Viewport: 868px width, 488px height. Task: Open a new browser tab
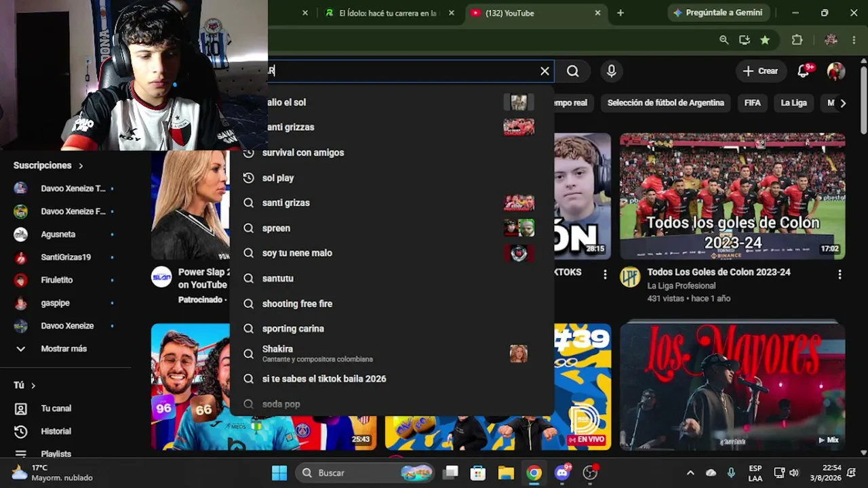coord(620,13)
